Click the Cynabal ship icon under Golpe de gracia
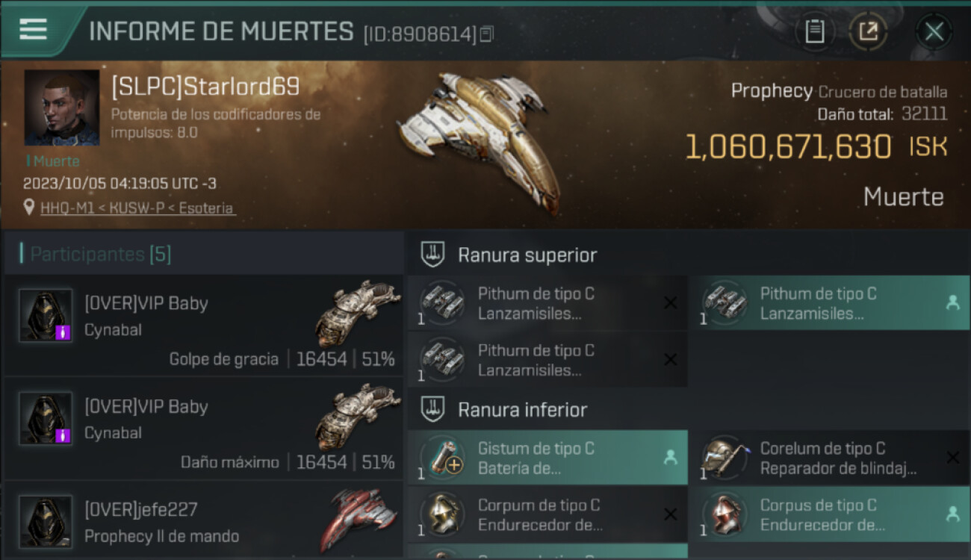 [x=358, y=312]
